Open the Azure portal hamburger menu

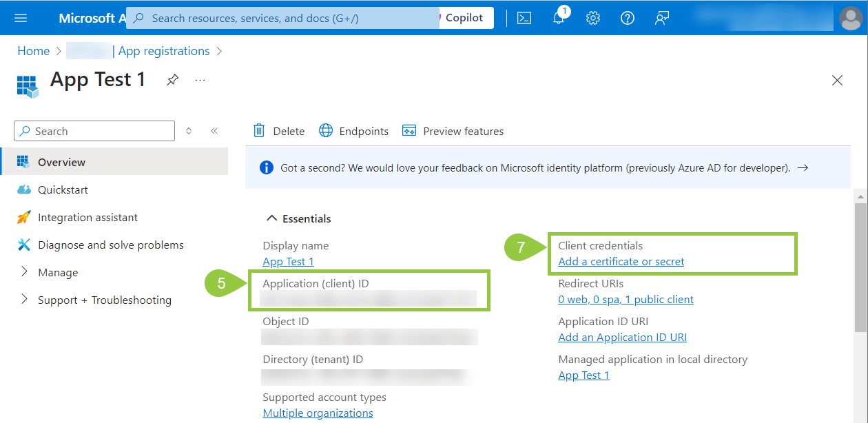[21, 18]
